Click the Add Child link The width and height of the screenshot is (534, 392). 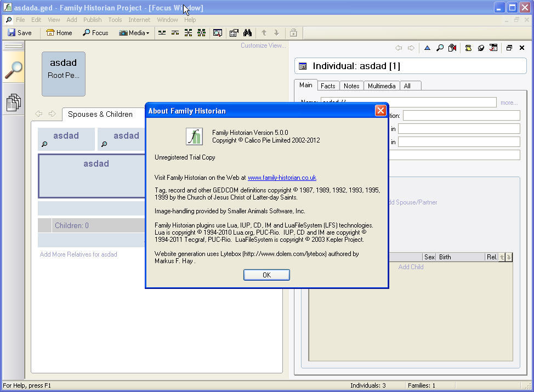pyautogui.click(x=411, y=266)
